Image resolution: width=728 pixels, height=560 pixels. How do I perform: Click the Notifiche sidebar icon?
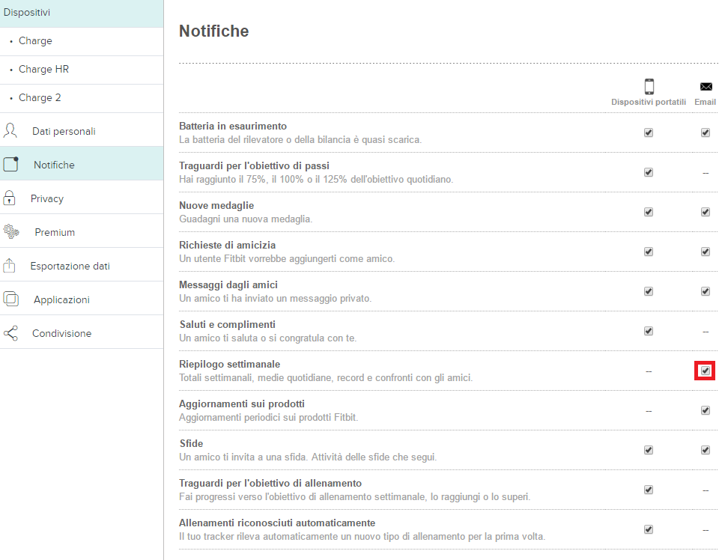[10, 164]
